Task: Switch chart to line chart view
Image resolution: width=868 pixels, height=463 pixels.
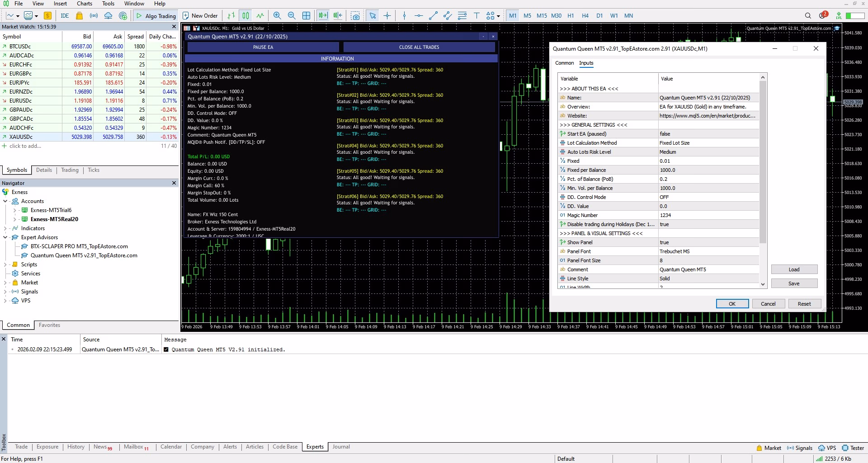Action: [260, 15]
